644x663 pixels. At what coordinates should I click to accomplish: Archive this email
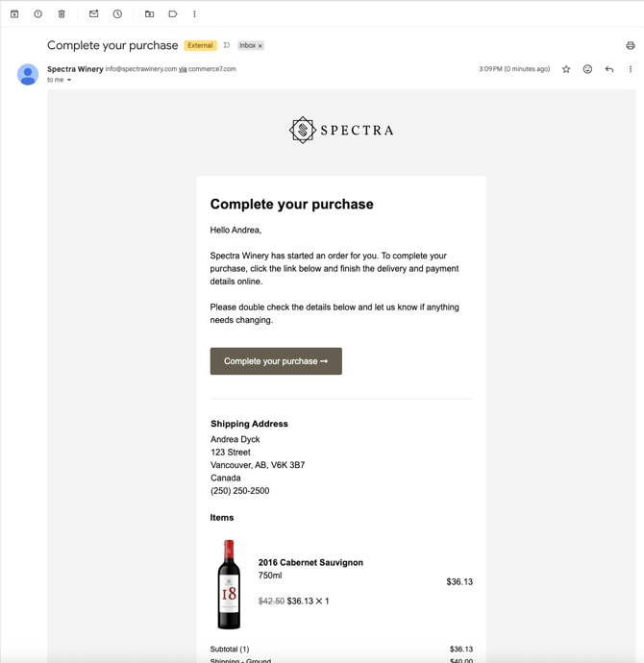14,14
